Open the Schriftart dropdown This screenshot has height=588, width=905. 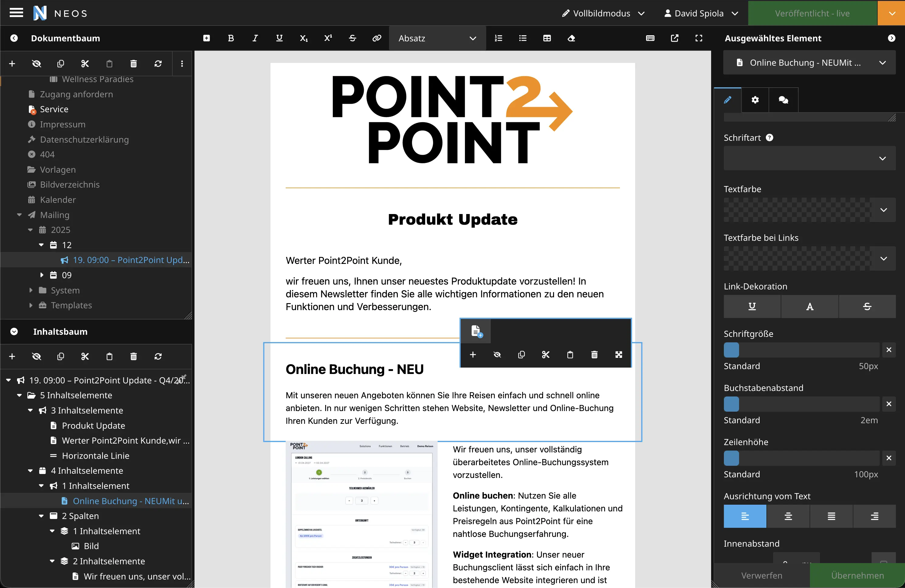(x=809, y=158)
